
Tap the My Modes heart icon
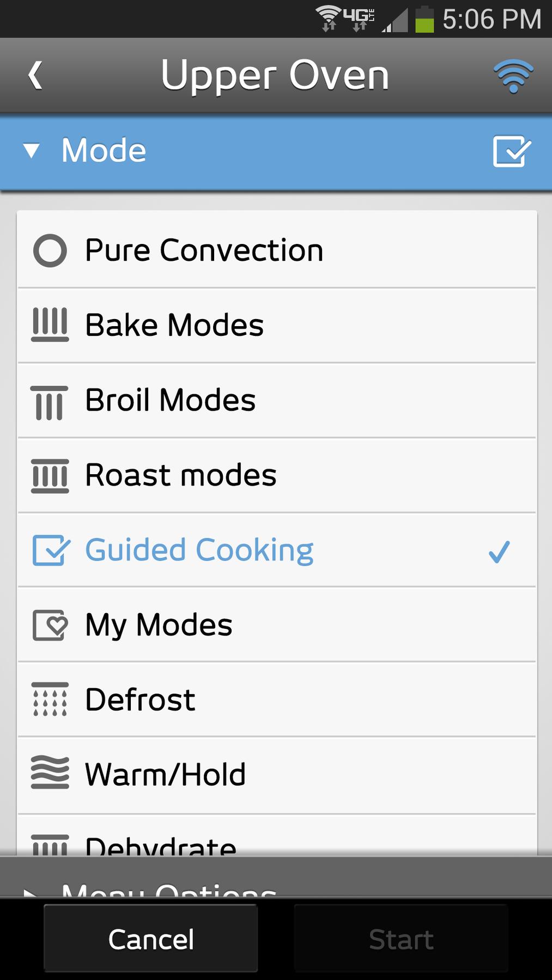click(51, 625)
